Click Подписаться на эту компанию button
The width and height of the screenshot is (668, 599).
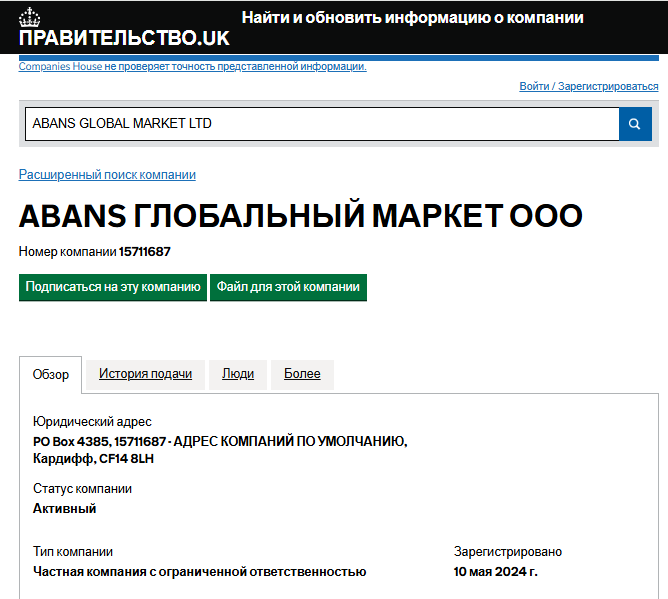tap(113, 287)
